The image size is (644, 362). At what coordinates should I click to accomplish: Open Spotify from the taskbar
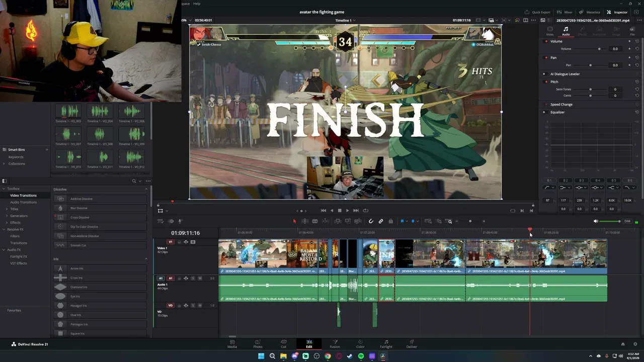[x=361, y=356]
